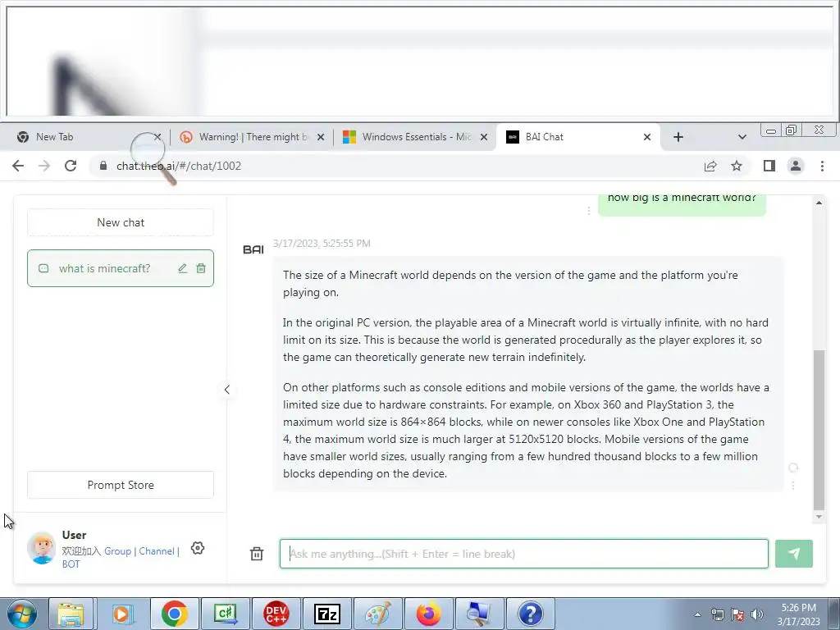This screenshot has width=840, height=630.
Task: Click the 'Ask me anything' input field
Action: [523, 554]
